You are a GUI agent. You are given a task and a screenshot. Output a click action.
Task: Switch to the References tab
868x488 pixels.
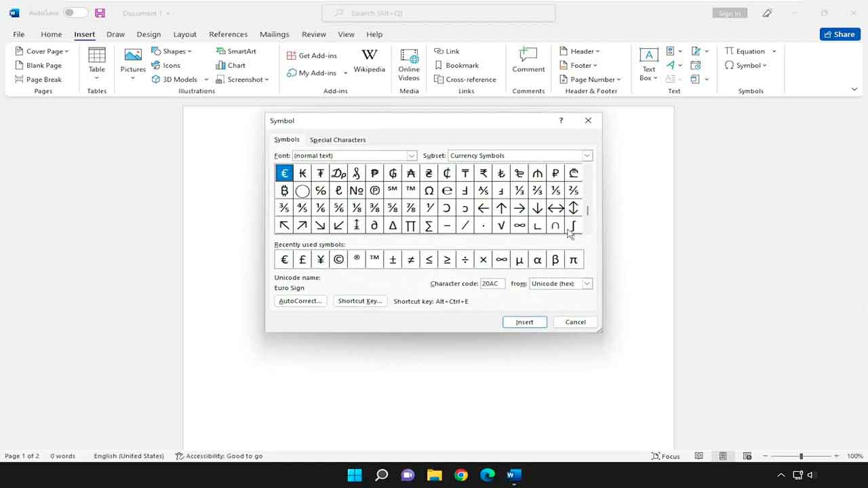(x=229, y=34)
